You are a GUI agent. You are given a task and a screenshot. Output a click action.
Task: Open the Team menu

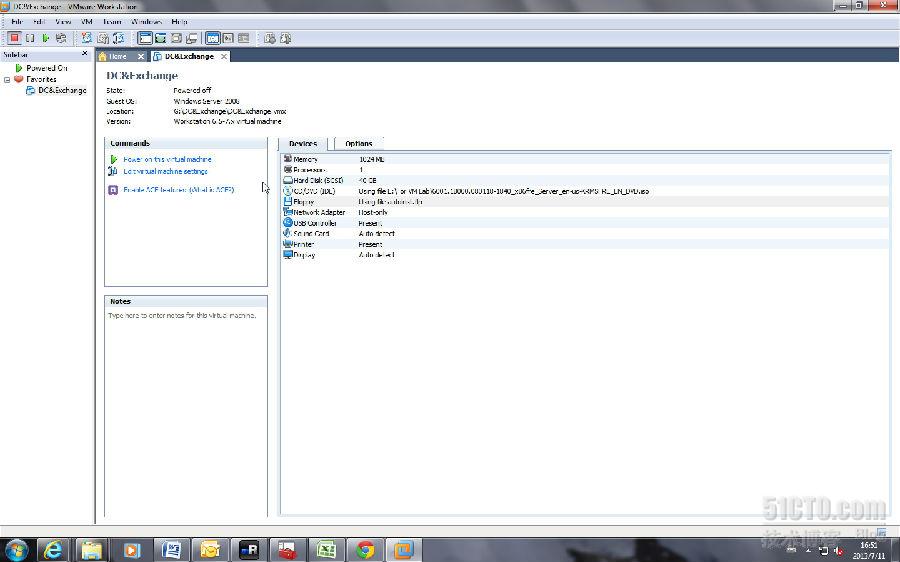point(112,22)
